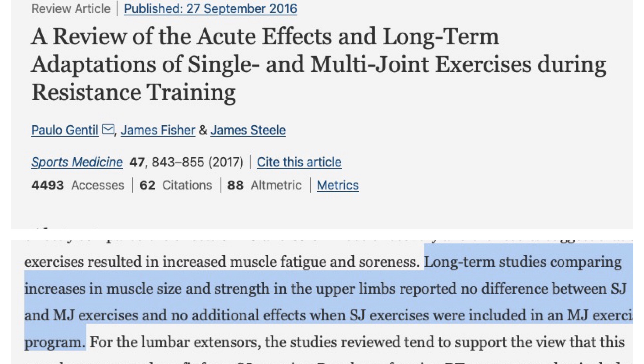Click the bold volume number 47

point(137,162)
